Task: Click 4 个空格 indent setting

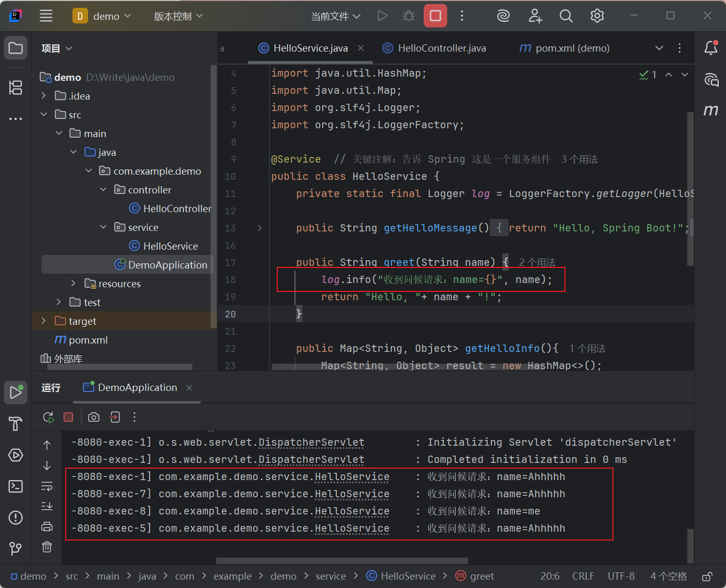Action: [669, 576]
